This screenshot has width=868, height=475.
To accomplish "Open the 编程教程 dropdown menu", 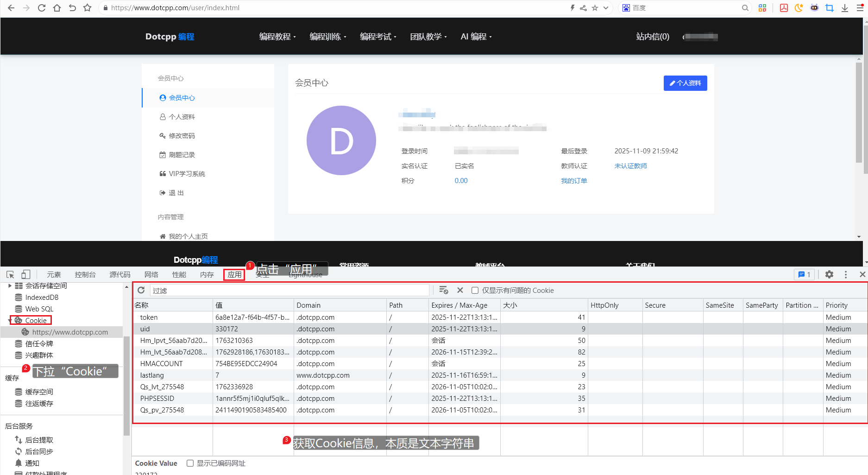I will (x=277, y=37).
